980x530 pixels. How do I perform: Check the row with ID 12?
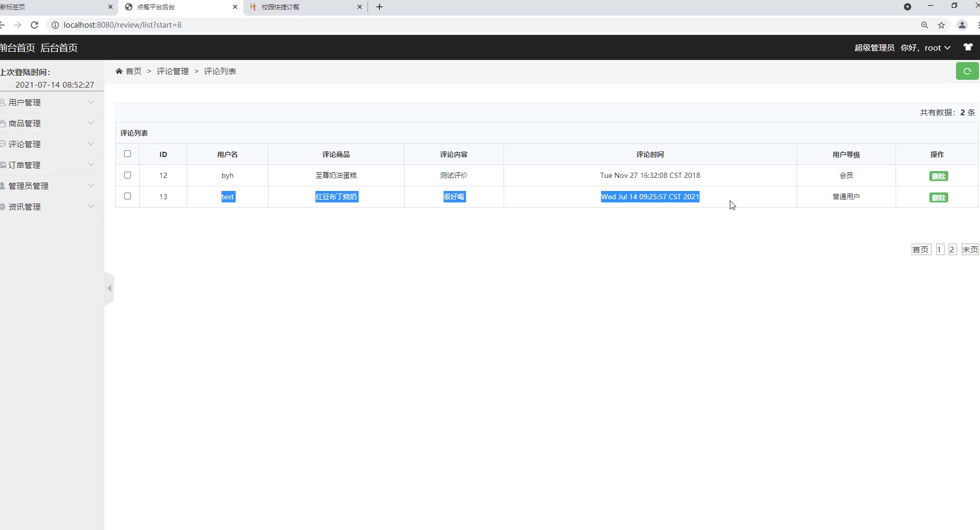(x=127, y=175)
